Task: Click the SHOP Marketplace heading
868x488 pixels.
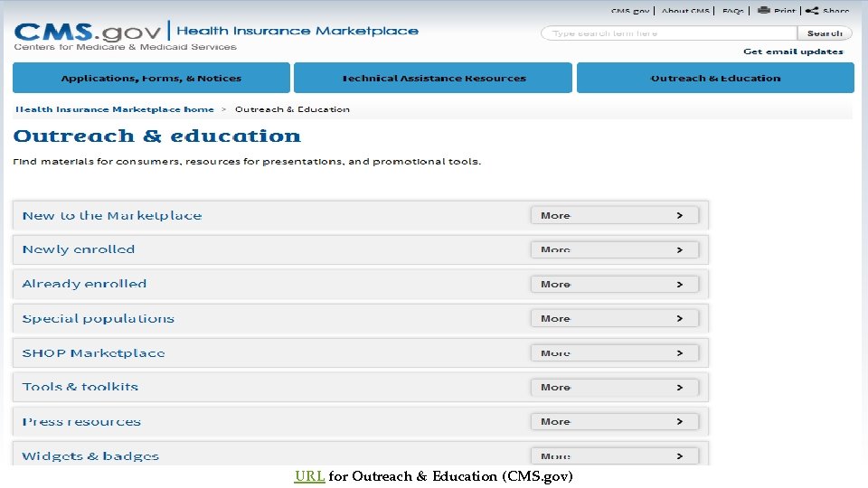Action: [93, 353]
